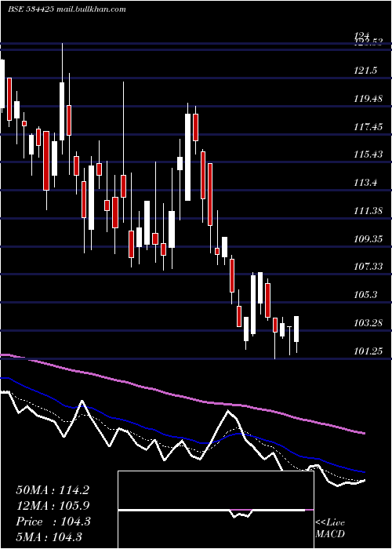Click the 12MA : 105.9 readout

click(53, 506)
